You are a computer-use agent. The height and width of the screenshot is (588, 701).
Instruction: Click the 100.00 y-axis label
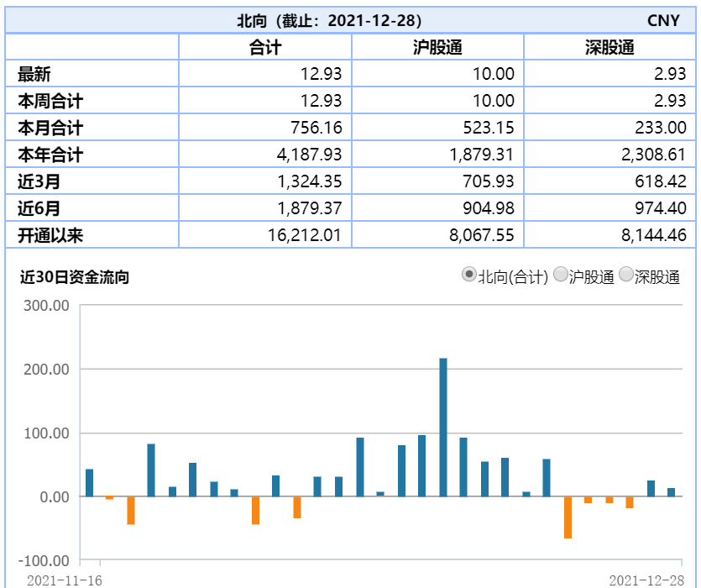click(x=46, y=433)
